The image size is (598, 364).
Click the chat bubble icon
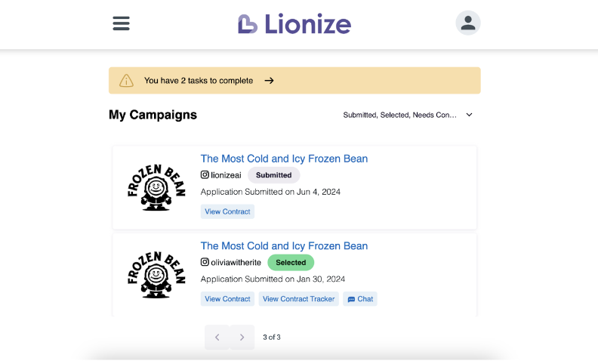pyautogui.click(x=350, y=299)
